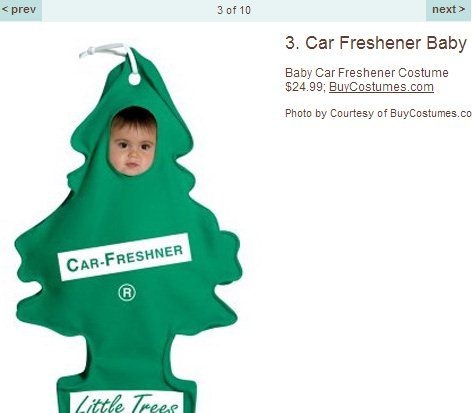The image size is (472, 413).
Task: Click the word 'Courtesy' in the photo credit
Action: [352, 113]
